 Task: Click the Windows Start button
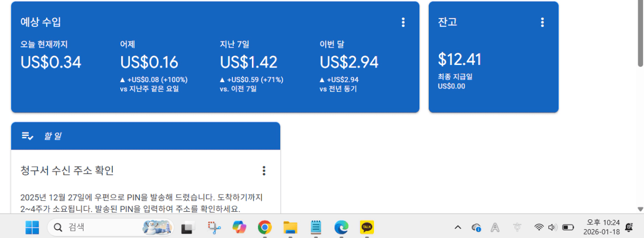32,227
